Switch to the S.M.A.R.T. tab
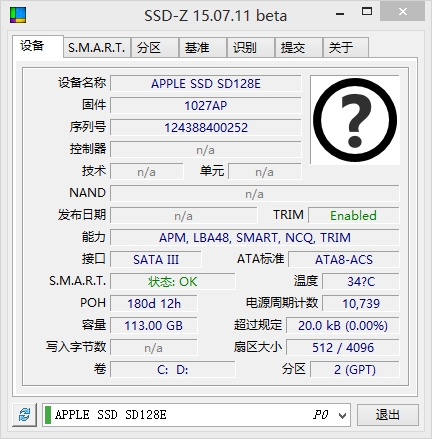This screenshot has height=439, width=432. pyautogui.click(x=97, y=48)
